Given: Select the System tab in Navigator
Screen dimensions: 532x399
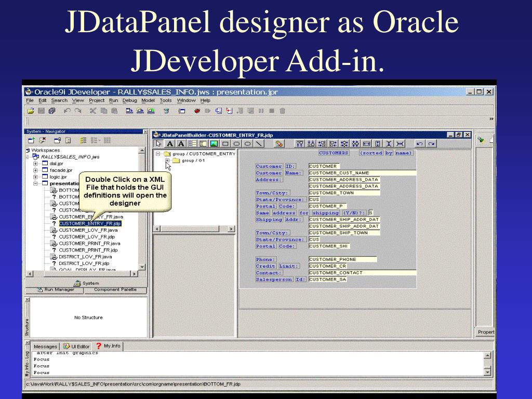Looking at the screenshot, I should 87,283.
